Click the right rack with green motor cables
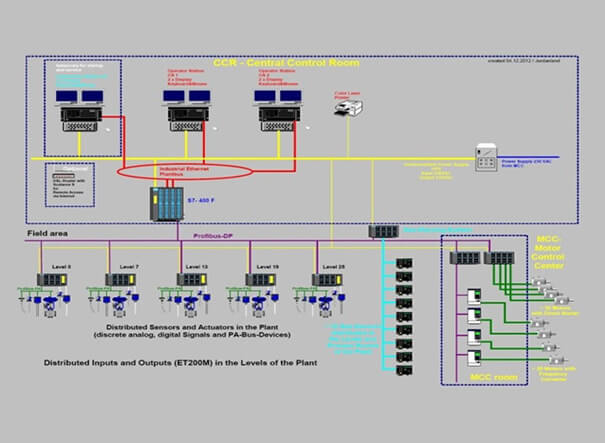 (499, 258)
